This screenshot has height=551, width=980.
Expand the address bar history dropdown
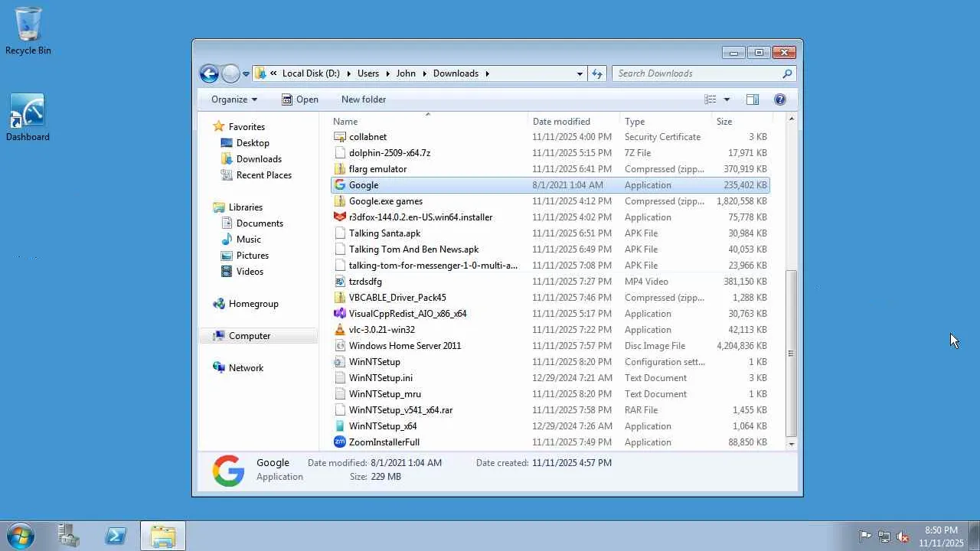580,73
